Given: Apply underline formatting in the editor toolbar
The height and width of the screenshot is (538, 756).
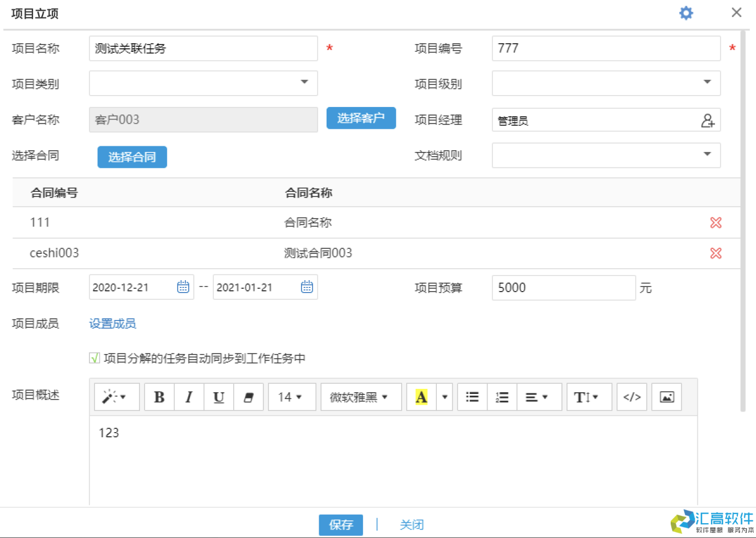Looking at the screenshot, I should 218,397.
